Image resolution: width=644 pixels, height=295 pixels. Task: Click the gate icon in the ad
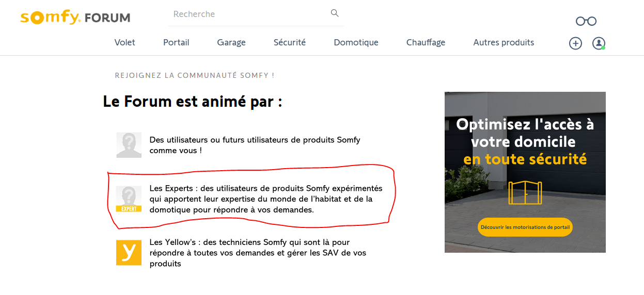[525, 192]
